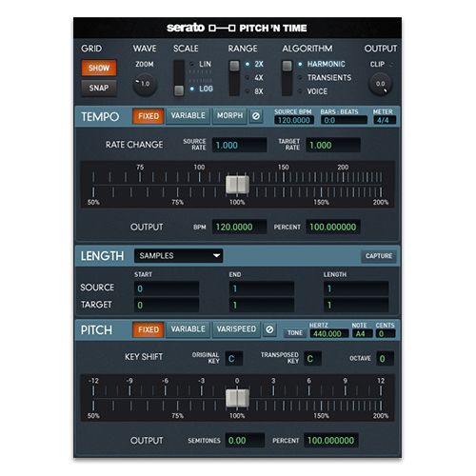Click the Tempo bypass circle-slash icon

point(256,116)
